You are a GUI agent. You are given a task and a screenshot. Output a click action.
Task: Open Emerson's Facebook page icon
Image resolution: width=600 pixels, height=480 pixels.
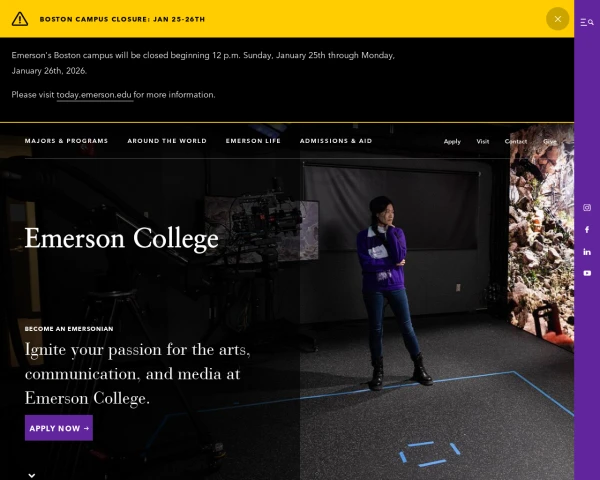(587, 230)
